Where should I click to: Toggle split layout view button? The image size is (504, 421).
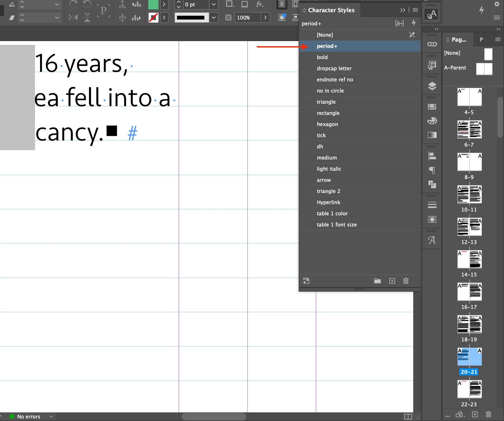point(408,416)
